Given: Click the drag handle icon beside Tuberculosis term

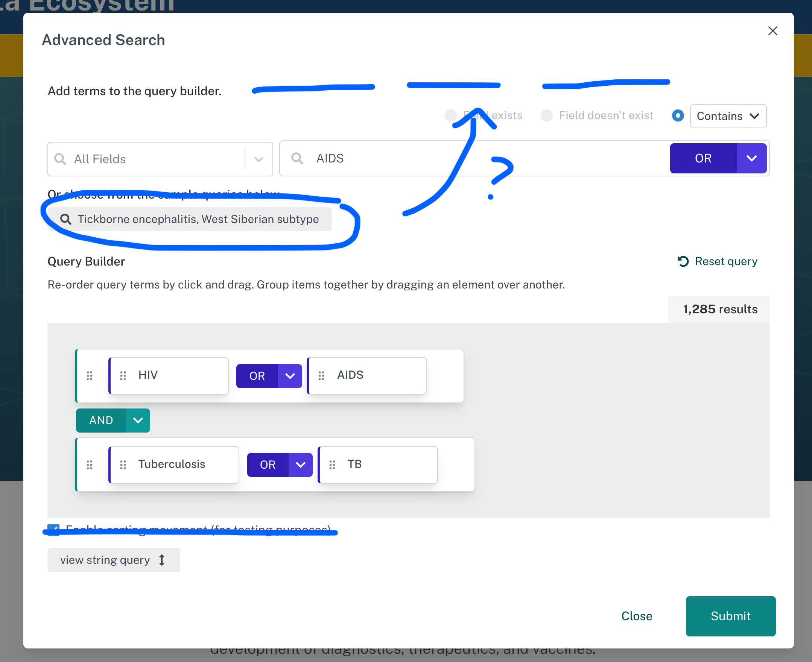Looking at the screenshot, I should pos(123,465).
